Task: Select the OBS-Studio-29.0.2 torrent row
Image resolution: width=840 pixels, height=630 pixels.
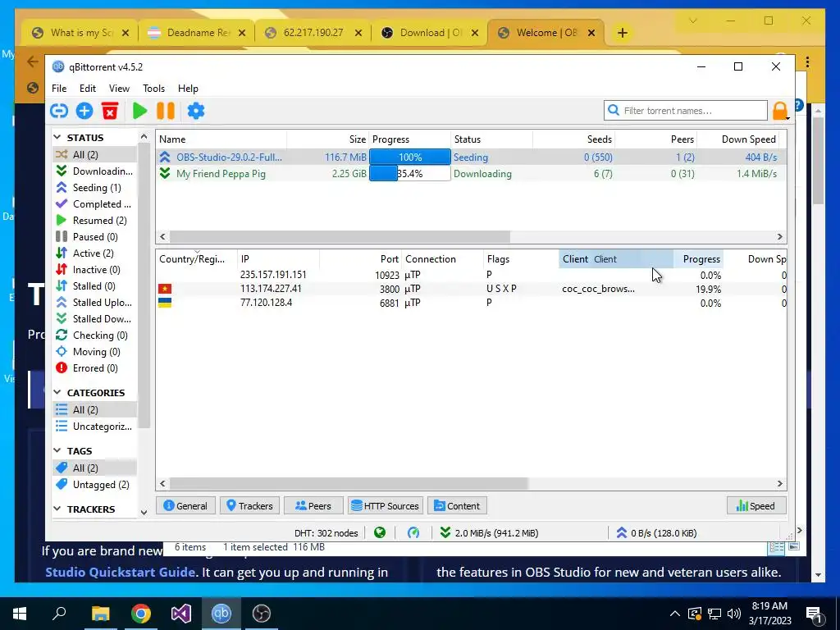Action: click(x=471, y=157)
